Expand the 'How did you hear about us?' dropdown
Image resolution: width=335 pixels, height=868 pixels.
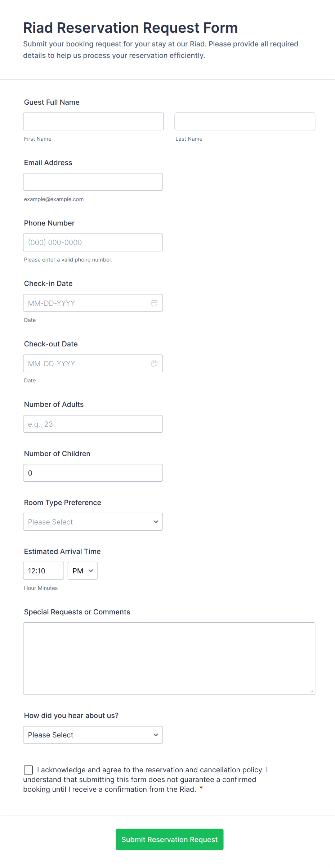93,735
